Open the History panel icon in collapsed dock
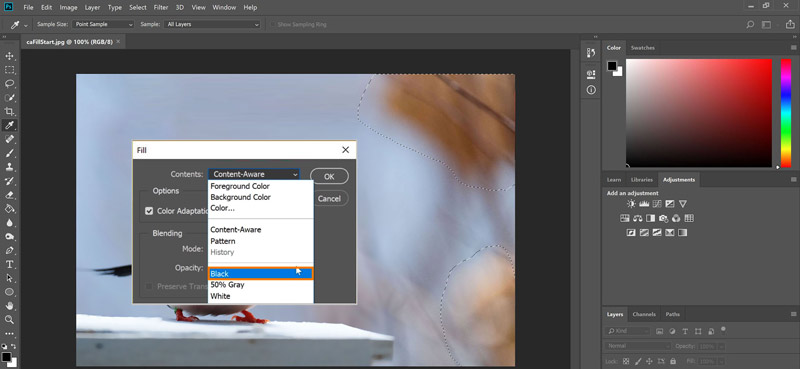 click(x=591, y=53)
